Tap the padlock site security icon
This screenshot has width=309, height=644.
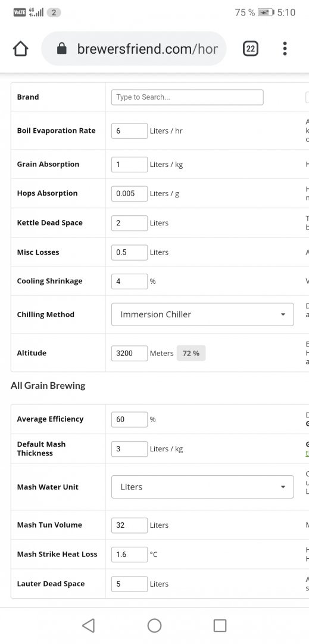pos(62,49)
